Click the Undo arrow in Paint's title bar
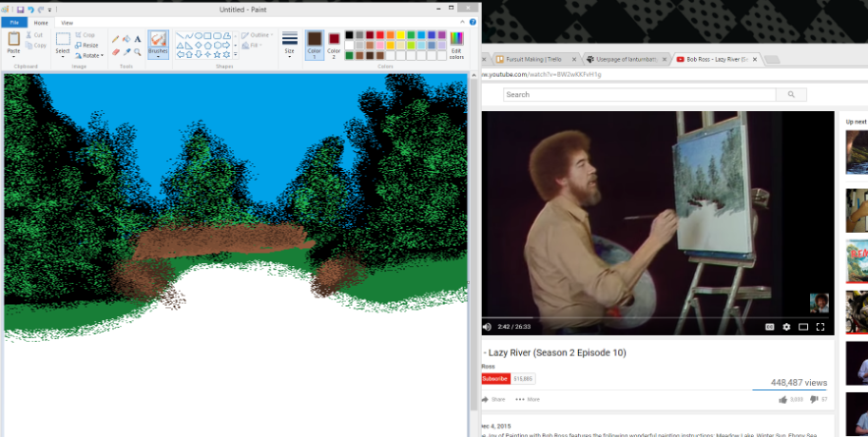This screenshot has width=868, height=437. [x=31, y=9]
